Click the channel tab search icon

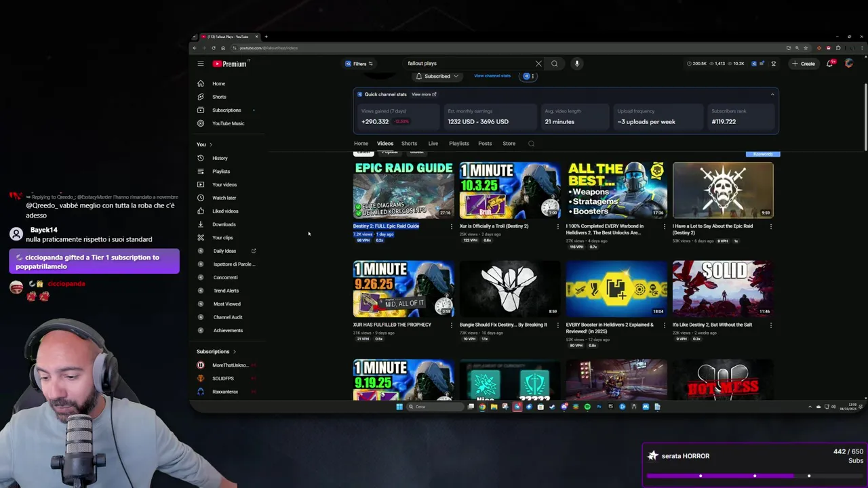(531, 144)
